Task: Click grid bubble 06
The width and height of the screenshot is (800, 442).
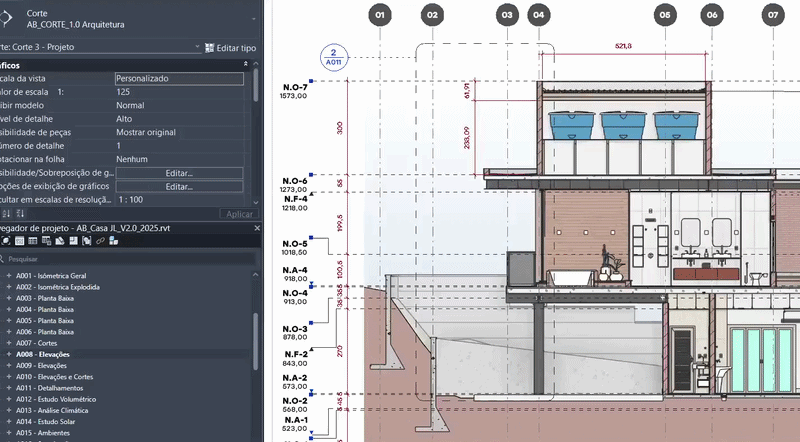Action: tap(712, 15)
